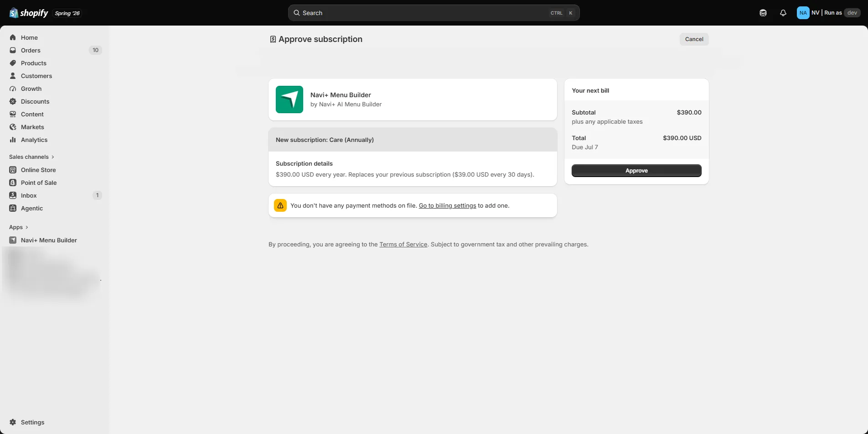Click the Analytics bar chart icon

point(13,140)
